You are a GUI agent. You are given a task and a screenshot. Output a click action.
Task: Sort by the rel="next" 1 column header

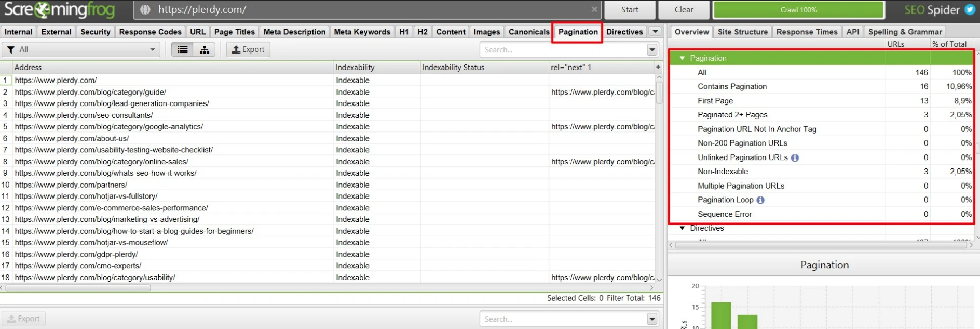coord(602,67)
